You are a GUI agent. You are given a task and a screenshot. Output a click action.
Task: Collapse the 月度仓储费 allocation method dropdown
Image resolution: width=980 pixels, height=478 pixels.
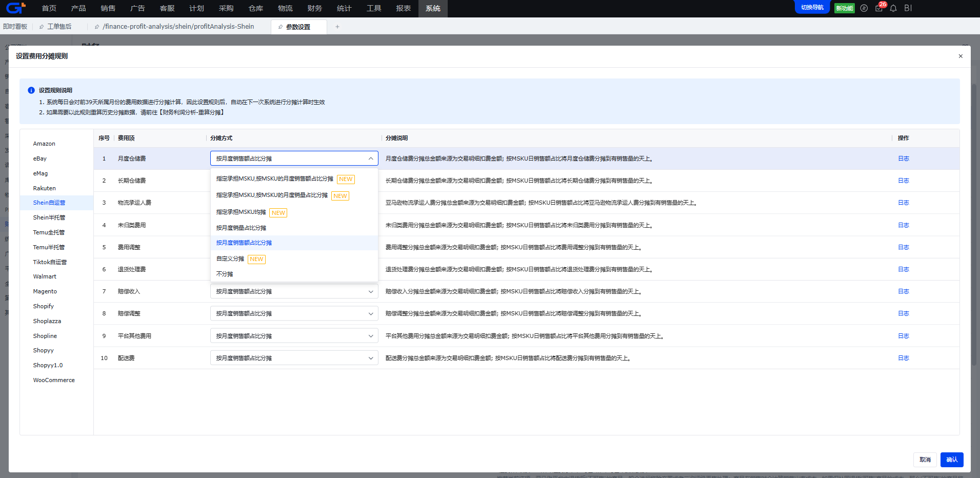370,158
